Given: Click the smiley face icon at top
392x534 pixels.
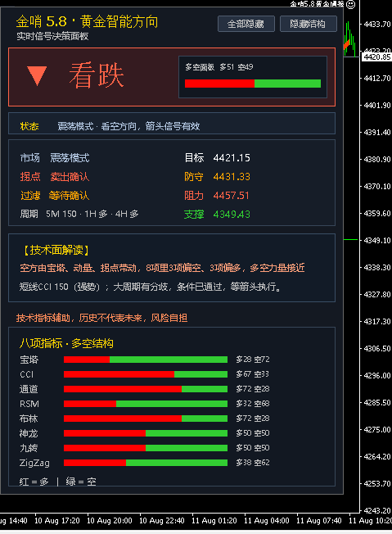Looking at the screenshot, I should (351, 4).
